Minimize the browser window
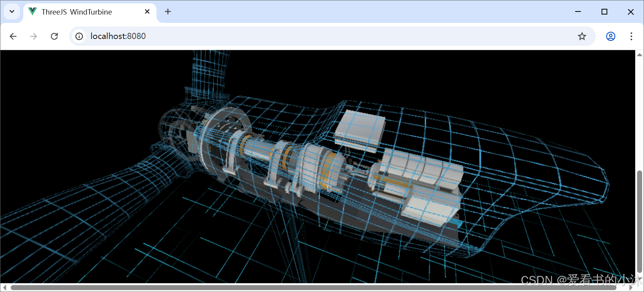 tap(578, 11)
